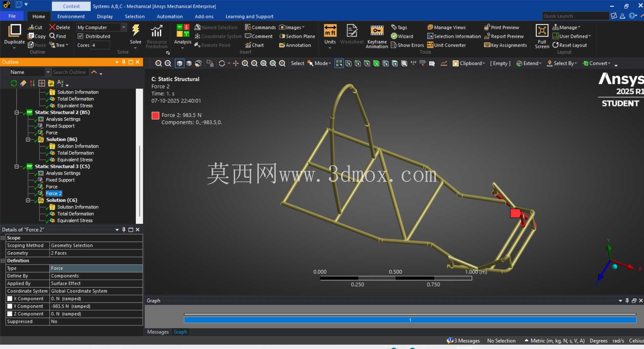Collapse the Definition section in Details
The height and width of the screenshot is (349, 644).
[3, 261]
